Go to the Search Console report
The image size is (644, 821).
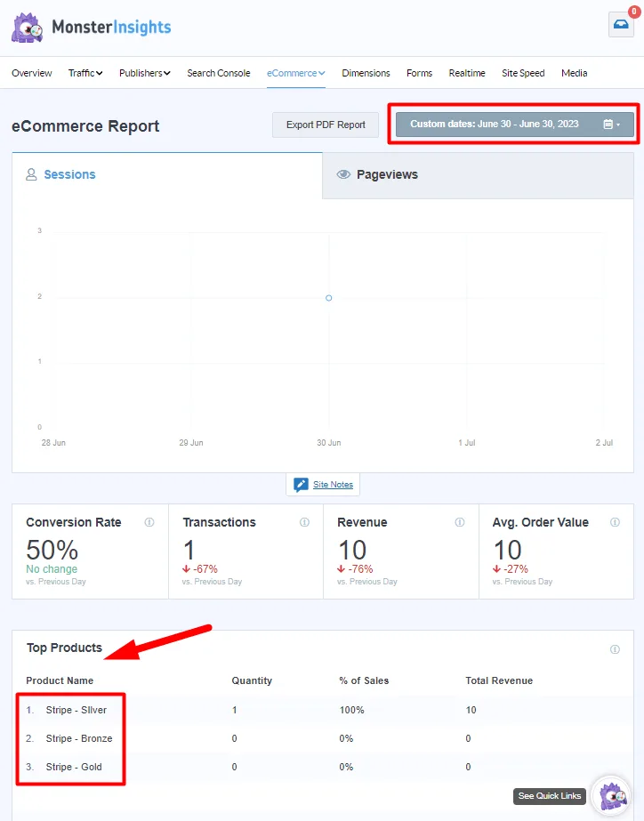pyautogui.click(x=218, y=73)
